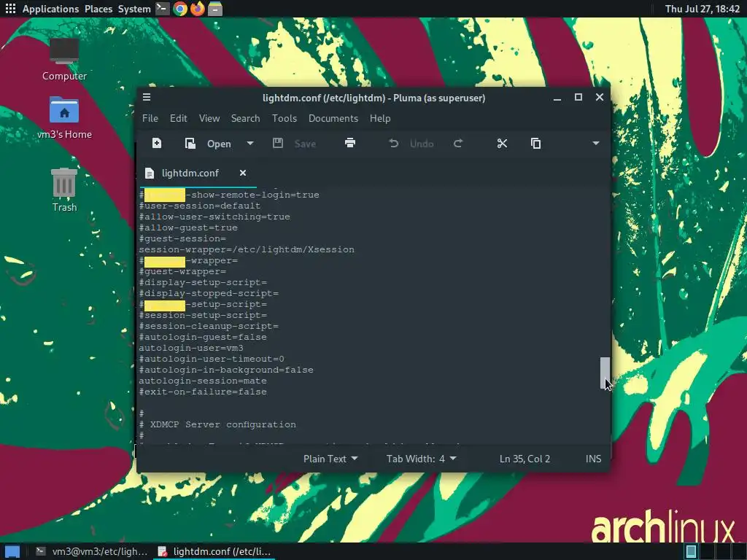Open the System menu
This screenshot has width=747, height=560.
click(134, 9)
